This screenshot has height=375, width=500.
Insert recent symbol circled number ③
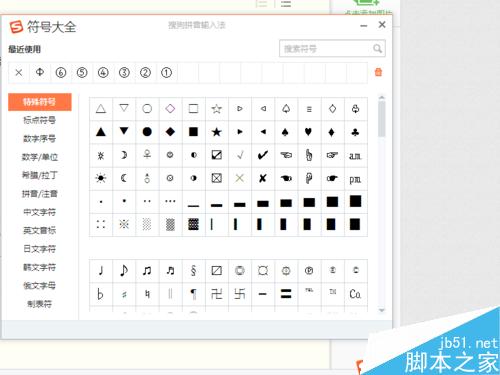(x=124, y=72)
